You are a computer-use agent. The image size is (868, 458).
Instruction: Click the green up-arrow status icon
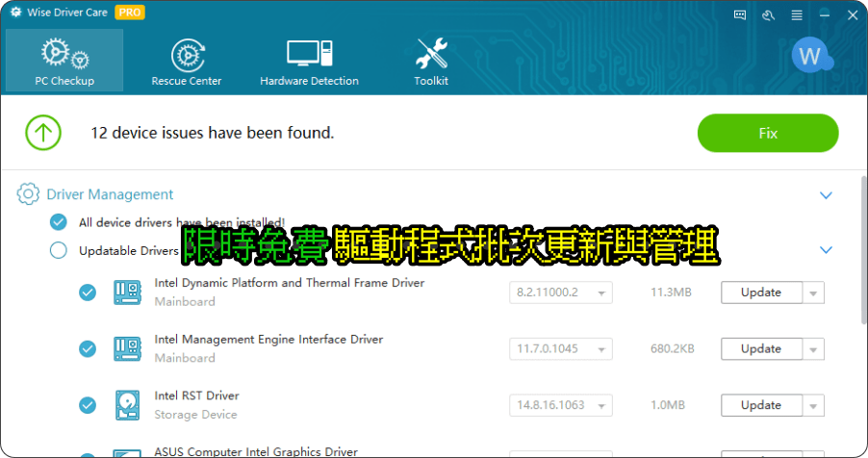[43, 133]
